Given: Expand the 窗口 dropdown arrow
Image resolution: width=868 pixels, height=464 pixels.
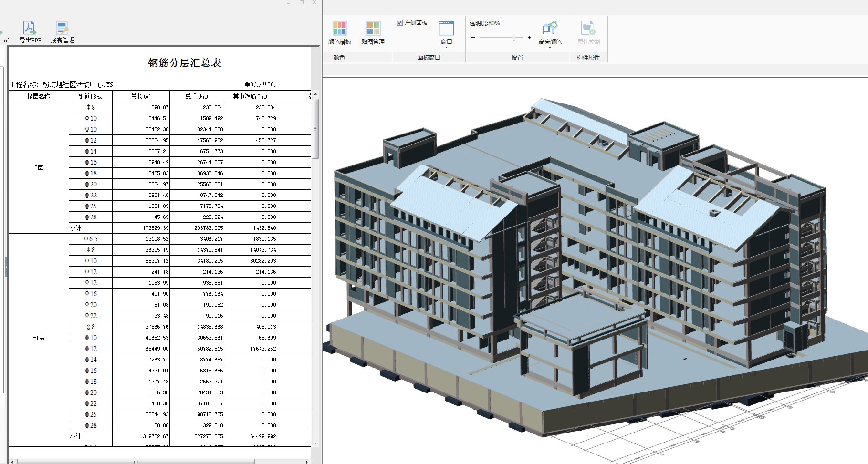Looking at the screenshot, I should point(446,48).
